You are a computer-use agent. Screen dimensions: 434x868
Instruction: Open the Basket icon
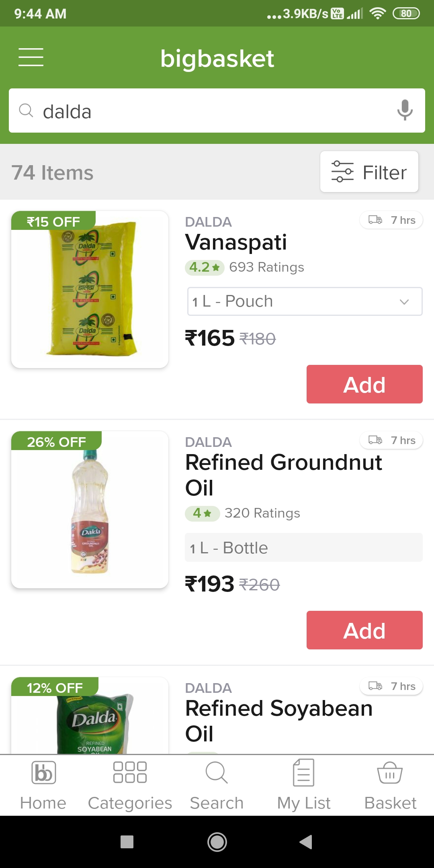390,772
